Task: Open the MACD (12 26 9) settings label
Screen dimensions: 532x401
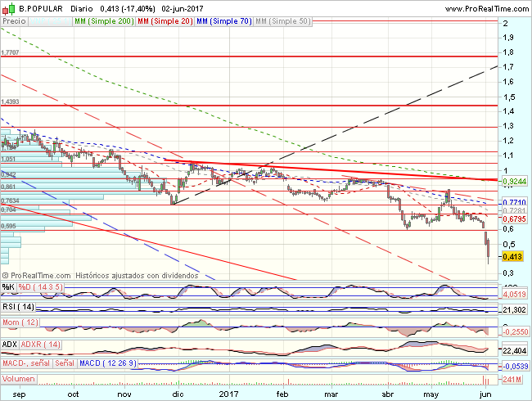Action: click(x=107, y=363)
